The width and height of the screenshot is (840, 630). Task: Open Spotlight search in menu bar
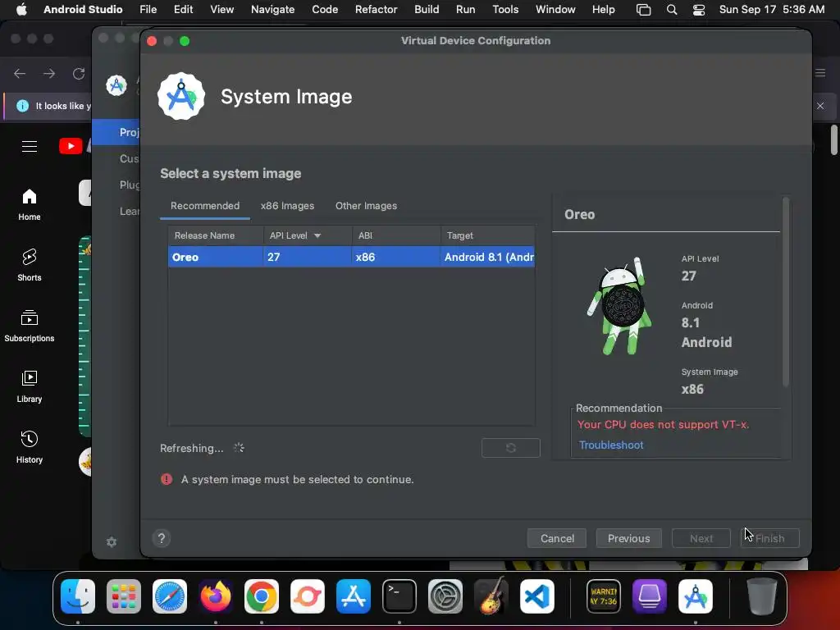672,10
